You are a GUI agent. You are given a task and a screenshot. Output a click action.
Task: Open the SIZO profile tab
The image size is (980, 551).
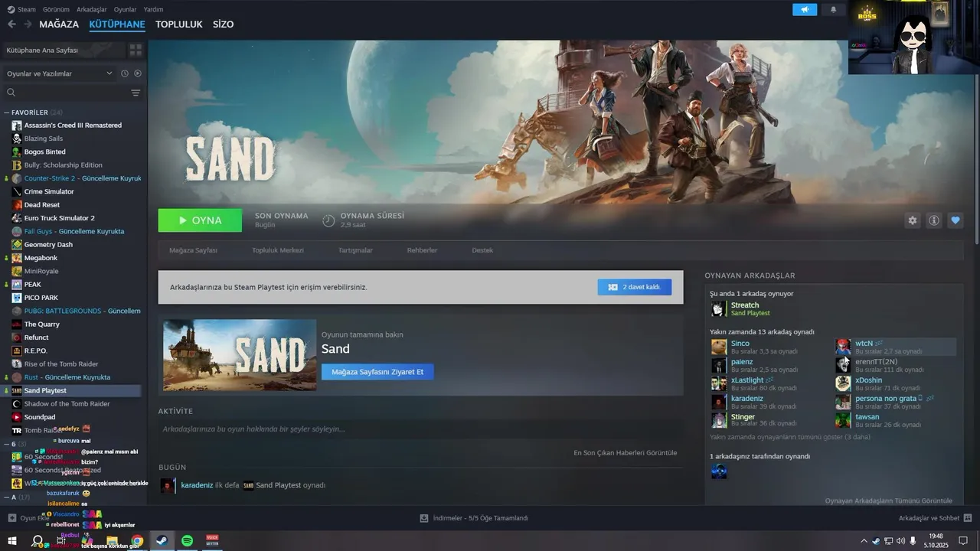[223, 24]
